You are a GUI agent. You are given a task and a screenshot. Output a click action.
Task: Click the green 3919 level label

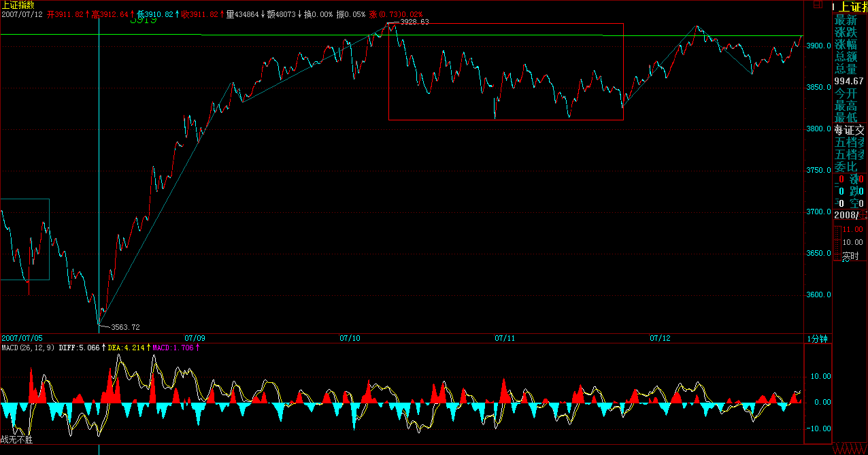(143, 20)
